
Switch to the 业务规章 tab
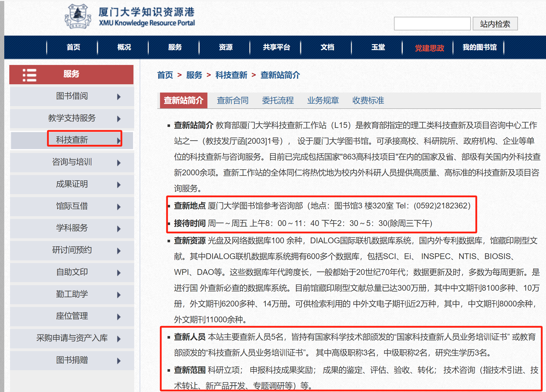pos(323,100)
